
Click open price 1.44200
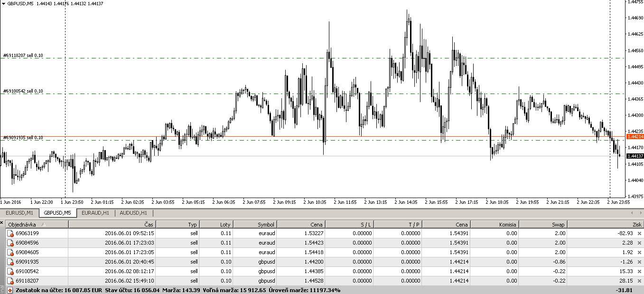click(x=314, y=262)
